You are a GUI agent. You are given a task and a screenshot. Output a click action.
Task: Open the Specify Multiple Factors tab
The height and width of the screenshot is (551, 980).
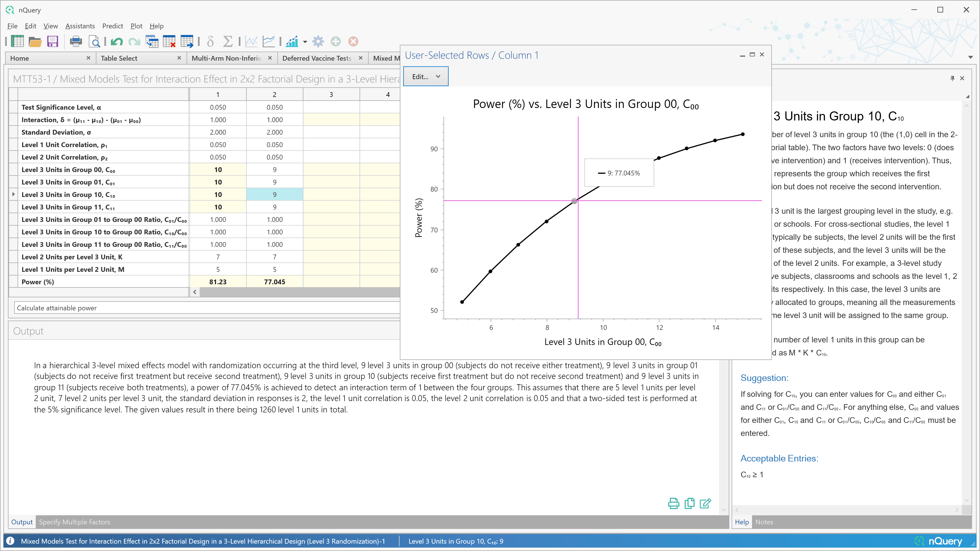pos(75,522)
